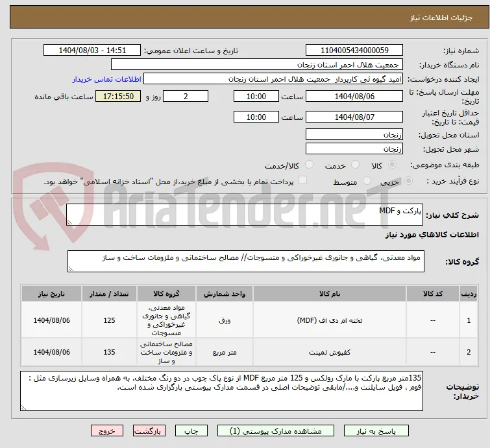Select the 'جزیی' purchase type radio
Viewport: 490px width, 448px height.
pyautogui.click(x=408, y=181)
